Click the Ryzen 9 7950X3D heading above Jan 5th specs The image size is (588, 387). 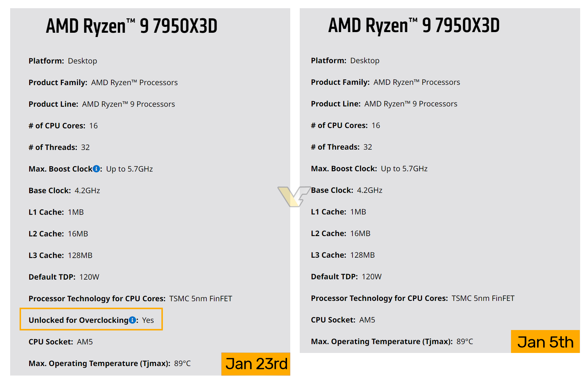pyautogui.click(x=414, y=26)
